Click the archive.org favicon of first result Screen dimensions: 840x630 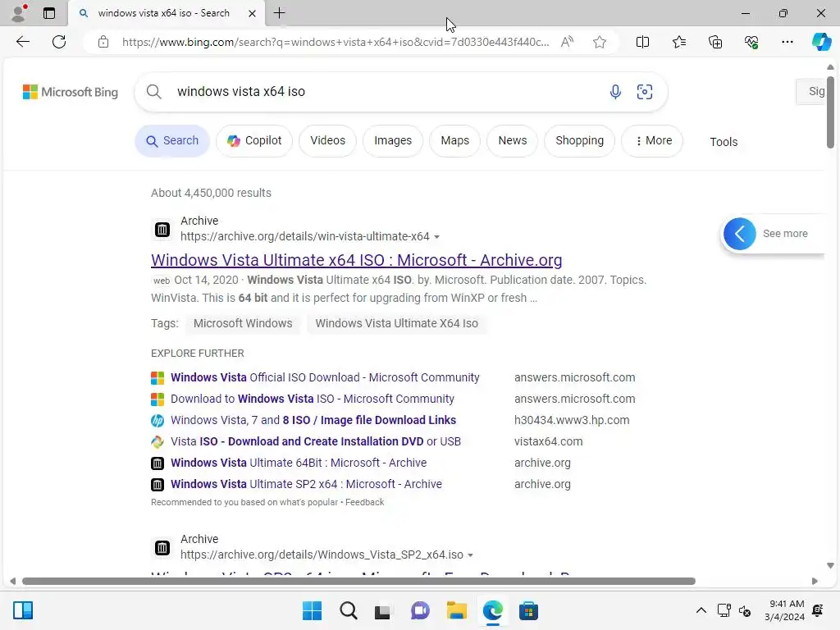click(x=162, y=230)
